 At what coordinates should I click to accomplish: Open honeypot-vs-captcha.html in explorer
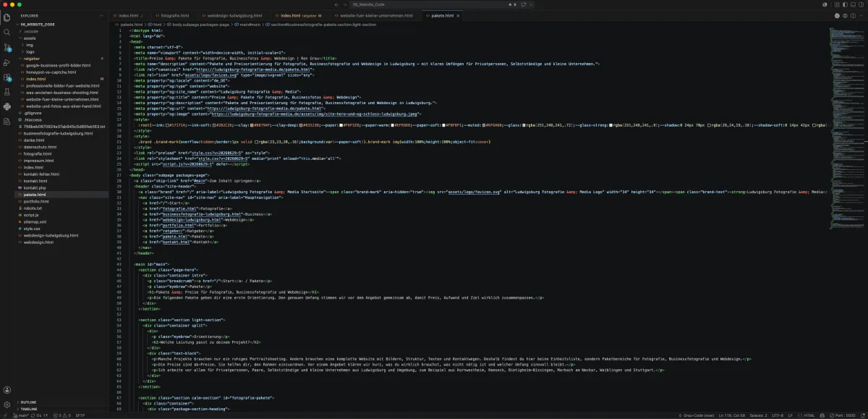(51, 72)
